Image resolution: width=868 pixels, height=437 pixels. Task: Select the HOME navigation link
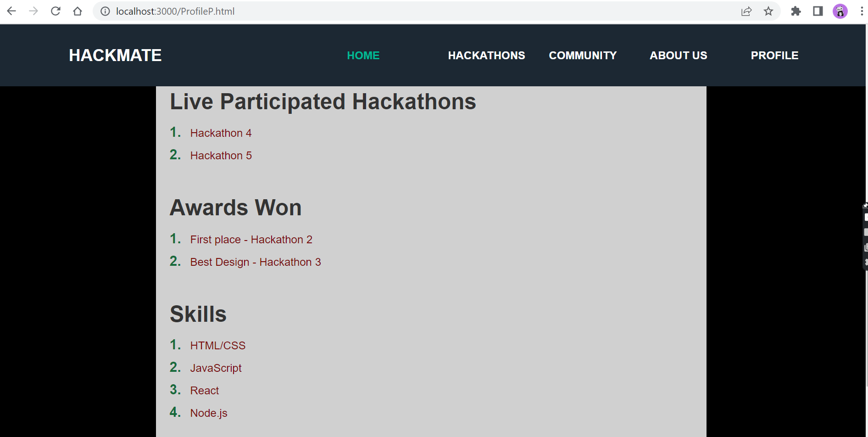(x=363, y=55)
